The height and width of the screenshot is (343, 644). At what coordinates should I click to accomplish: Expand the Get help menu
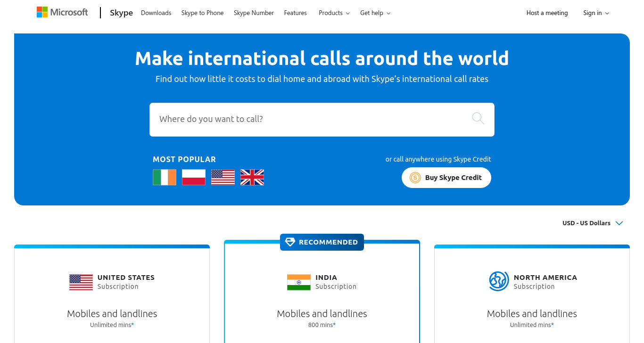point(375,13)
